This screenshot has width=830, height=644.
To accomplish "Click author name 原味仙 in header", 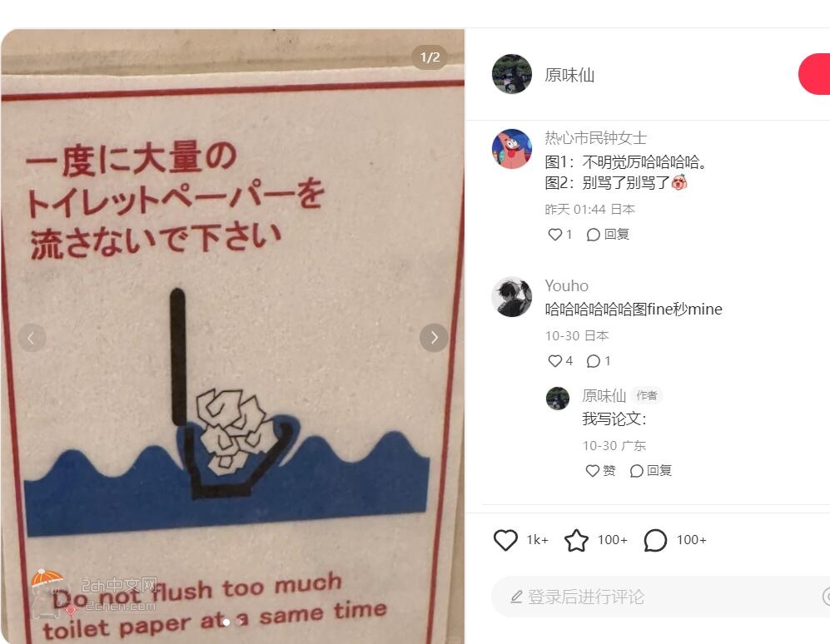I will pyautogui.click(x=569, y=75).
